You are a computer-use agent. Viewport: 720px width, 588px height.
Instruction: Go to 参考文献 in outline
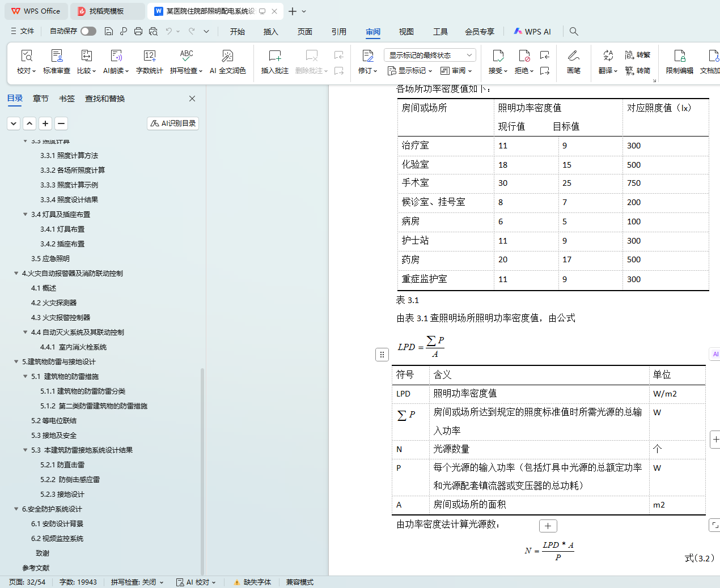[x=36, y=568]
